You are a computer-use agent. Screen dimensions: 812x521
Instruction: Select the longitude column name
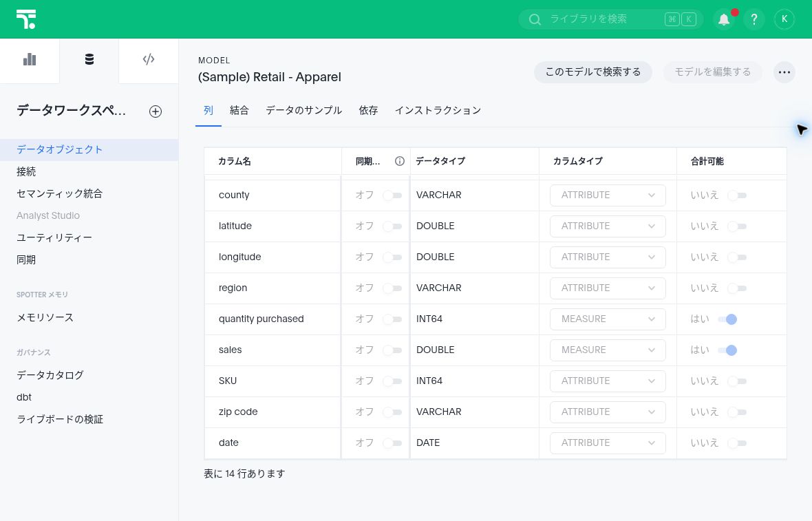(x=239, y=257)
